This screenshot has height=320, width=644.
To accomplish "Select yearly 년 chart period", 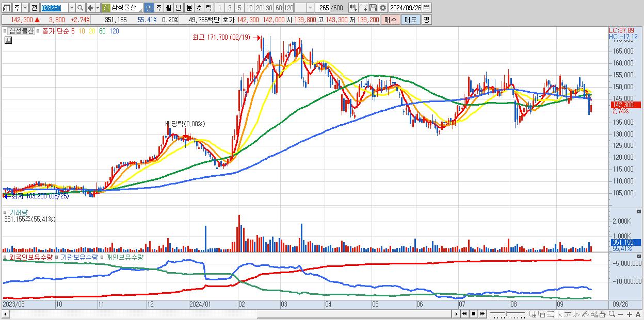I will point(178,8).
